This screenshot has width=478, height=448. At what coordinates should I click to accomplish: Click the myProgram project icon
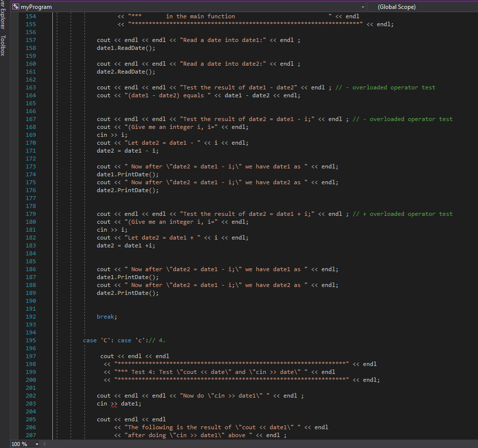click(x=15, y=7)
